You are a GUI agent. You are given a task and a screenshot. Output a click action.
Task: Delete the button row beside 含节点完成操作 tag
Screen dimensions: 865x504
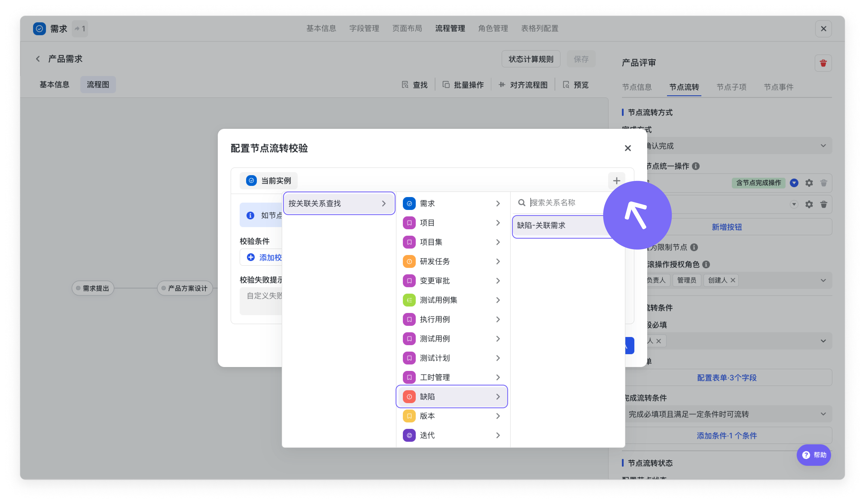pos(824,183)
